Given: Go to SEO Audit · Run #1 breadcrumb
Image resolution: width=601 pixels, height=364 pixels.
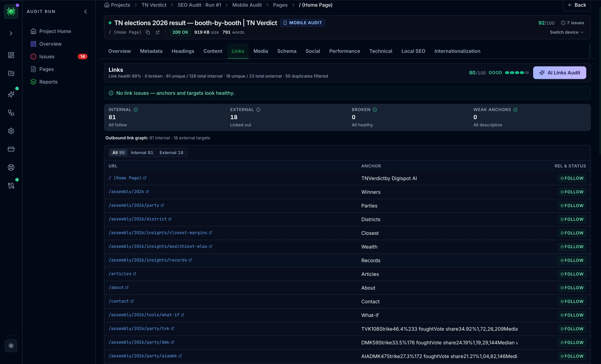Looking at the screenshot, I should (x=199, y=5).
